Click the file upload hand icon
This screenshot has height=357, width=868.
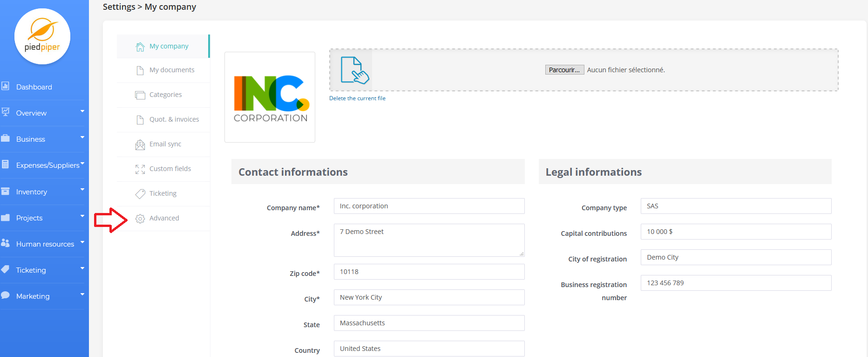click(354, 70)
